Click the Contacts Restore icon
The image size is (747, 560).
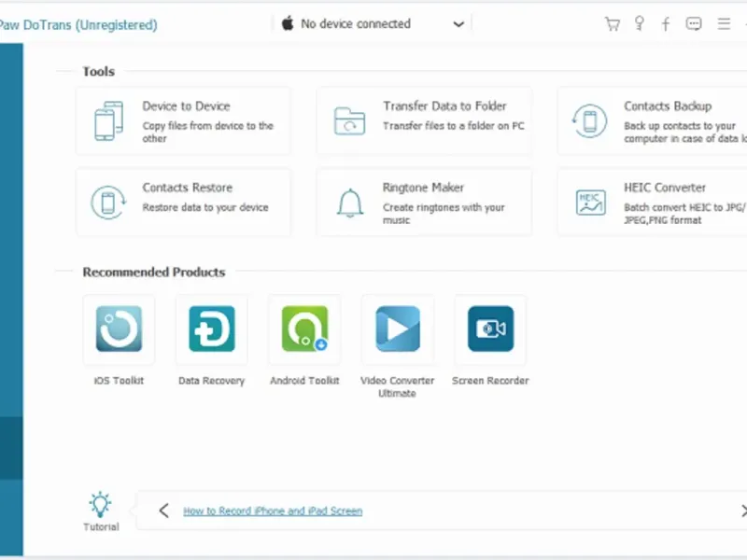pyautogui.click(x=108, y=203)
